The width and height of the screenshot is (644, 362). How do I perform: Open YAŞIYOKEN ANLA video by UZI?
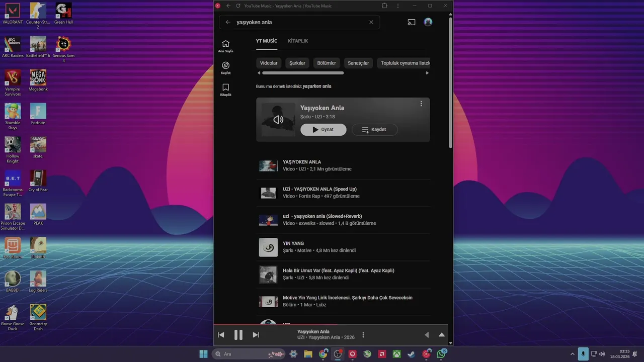[343, 166]
